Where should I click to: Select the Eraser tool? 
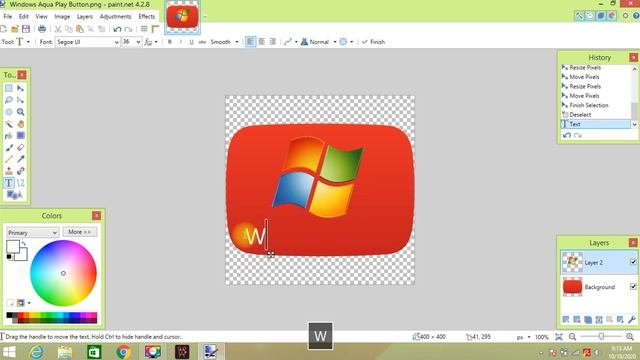coord(20,147)
